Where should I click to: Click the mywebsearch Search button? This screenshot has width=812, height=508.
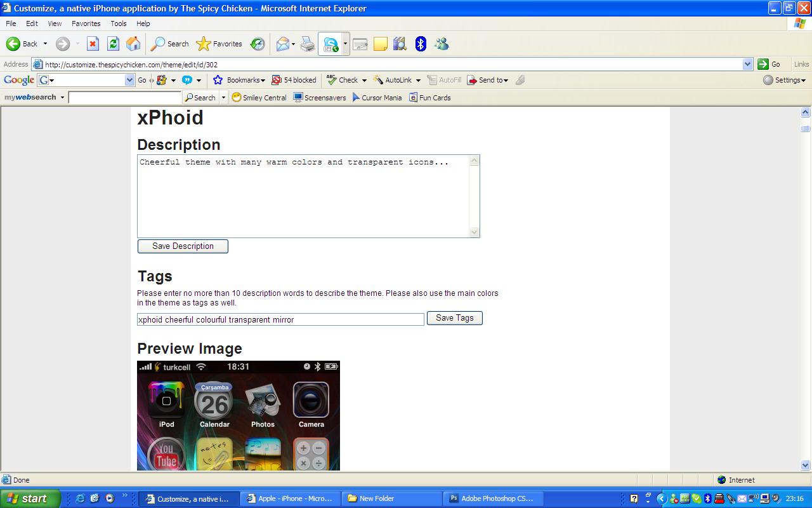point(200,98)
